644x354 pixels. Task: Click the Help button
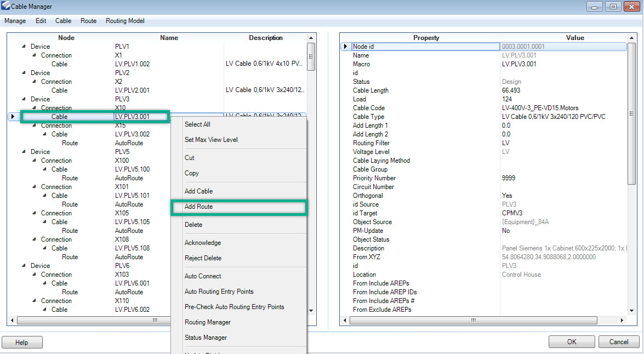[x=22, y=342]
